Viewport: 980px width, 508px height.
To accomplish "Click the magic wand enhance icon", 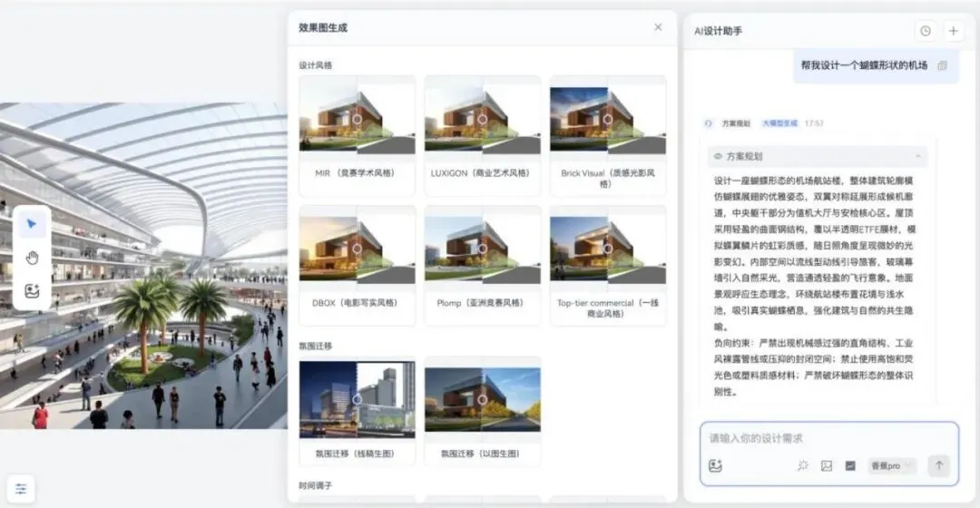I will click(x=803, y=465).
